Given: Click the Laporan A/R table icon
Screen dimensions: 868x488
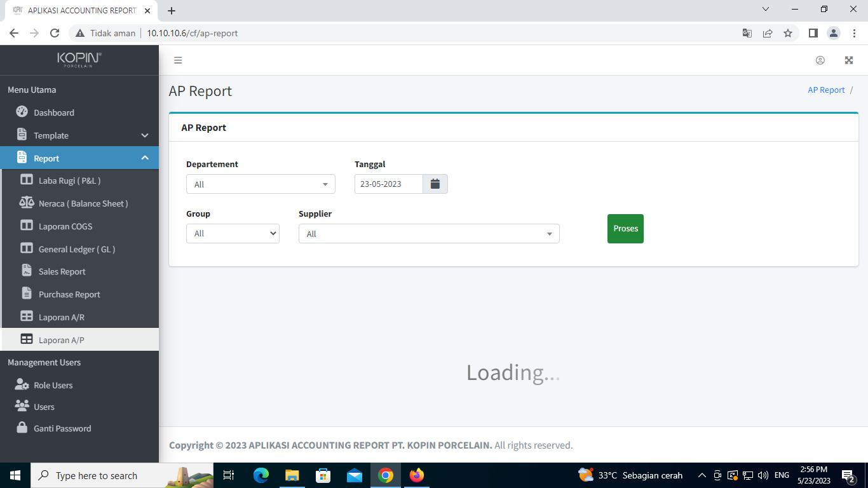Looking at the screenshot, I should tap(27, 316).
